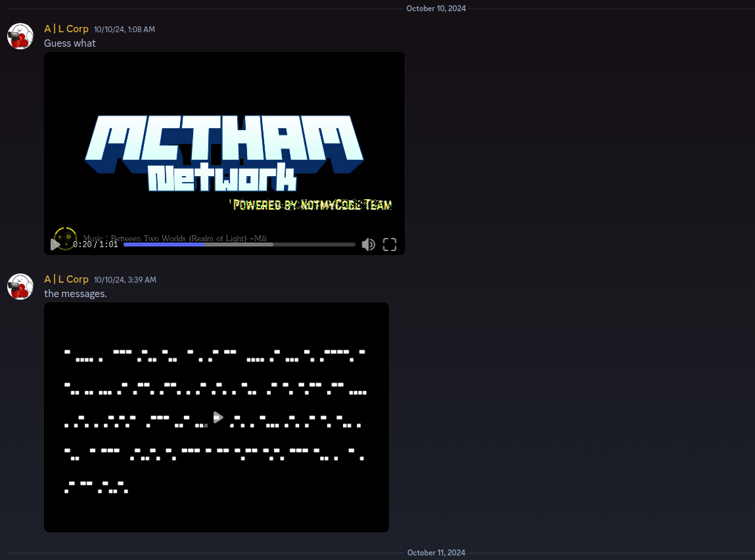
Task: Click the MCTHAM video seek bar
Action: (239, 245)
